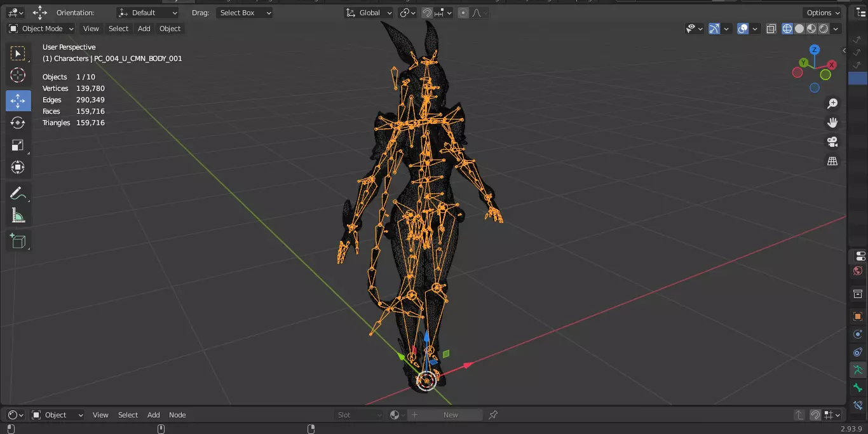Viewport: 868px width, 434px height.
Task: Enable solid viewport shading
Action: [799, 29]
